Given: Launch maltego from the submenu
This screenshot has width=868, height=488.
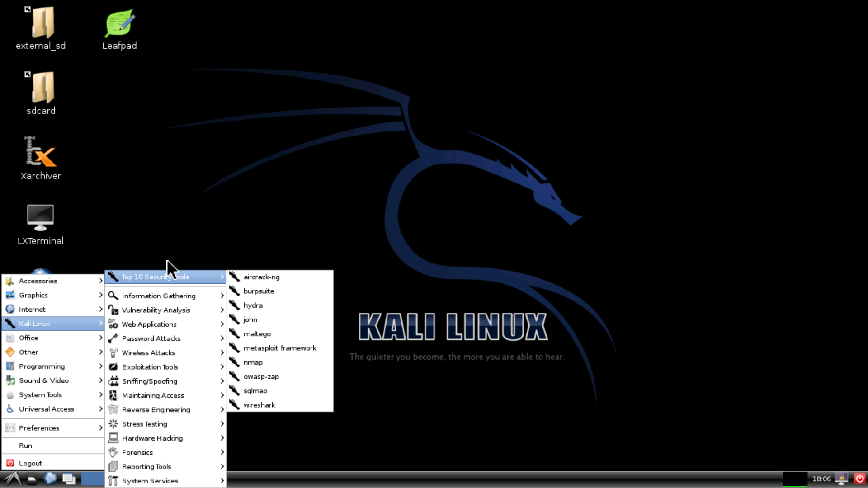Looking at the screenshot, I should [x=280, y=333].
